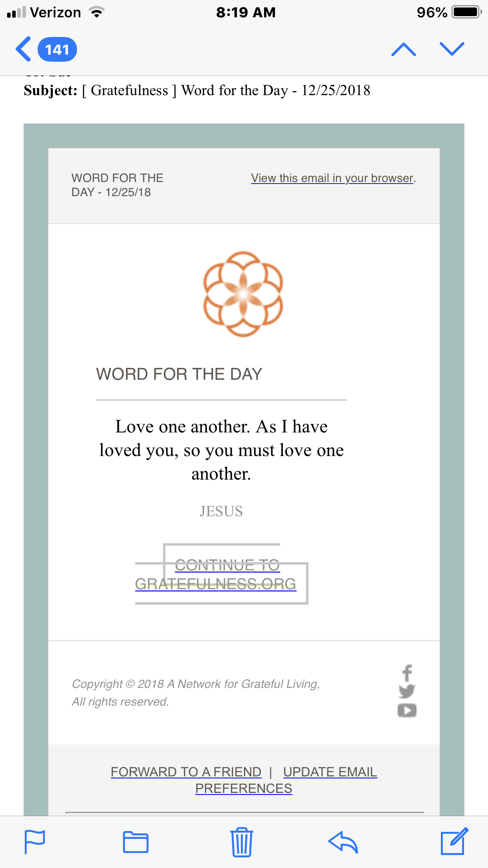This screenshot has width=488, height=868.
Task: Move the message to a folder
Action: point(136,842)
